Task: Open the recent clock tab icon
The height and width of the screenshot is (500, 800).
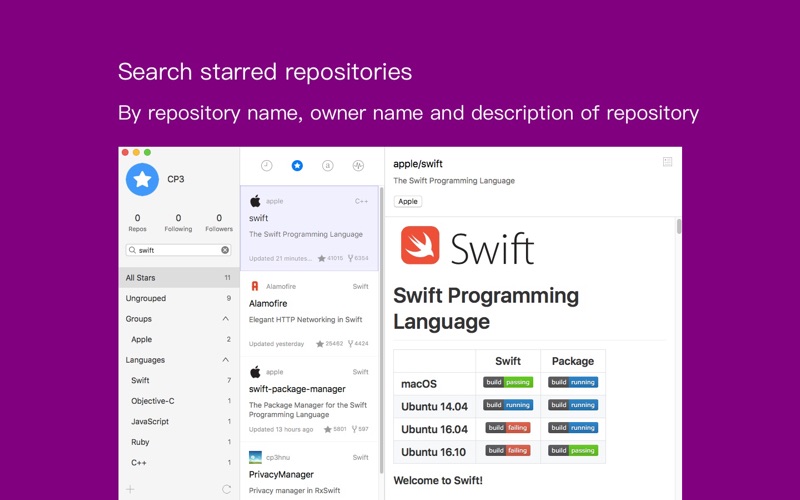Action: tap(266, 165)
